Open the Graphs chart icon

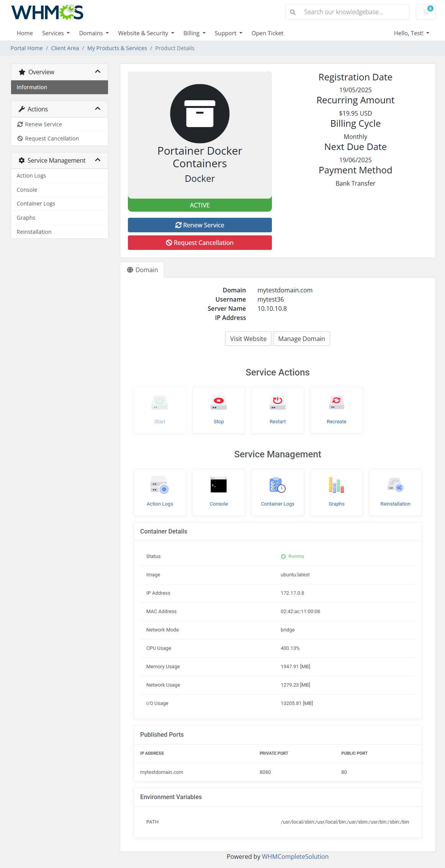tap(336, 485)
